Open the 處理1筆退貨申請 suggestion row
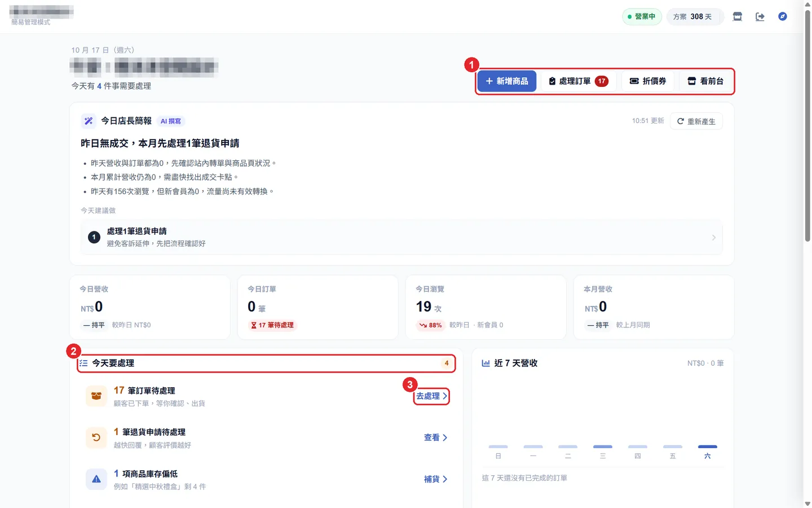 click(x=401, y=238)
